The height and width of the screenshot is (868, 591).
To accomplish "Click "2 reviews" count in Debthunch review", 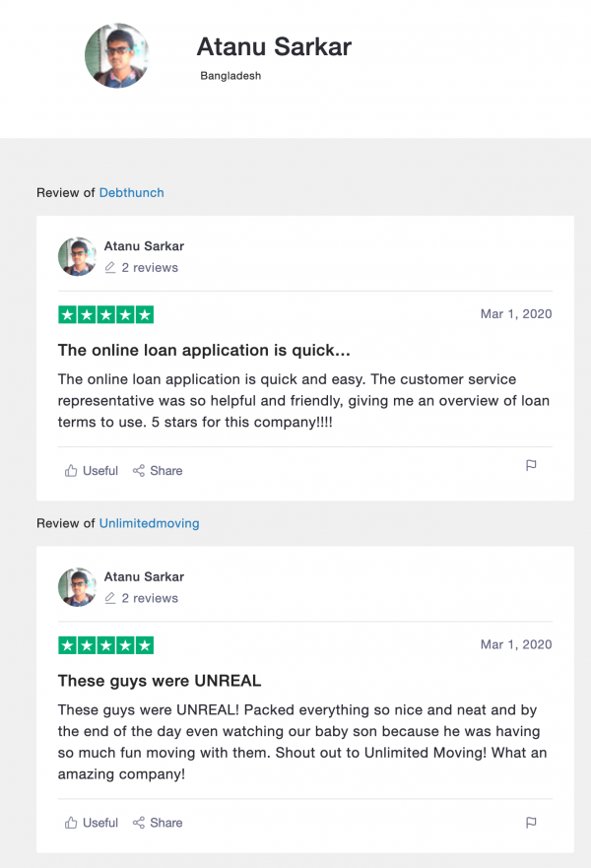I will coord(150,268).
